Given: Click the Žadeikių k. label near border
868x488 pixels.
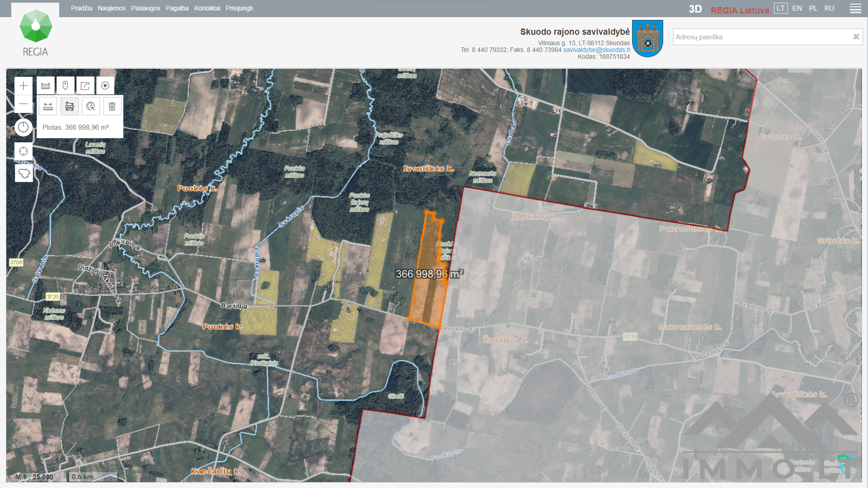Looking at the screenshot, I should click(x=534, y=217).
